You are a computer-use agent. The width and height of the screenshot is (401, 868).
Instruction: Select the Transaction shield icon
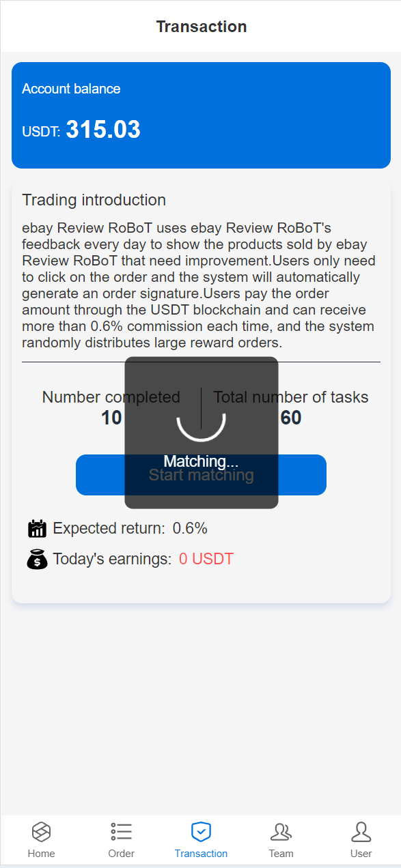click(x=201, y=832)
